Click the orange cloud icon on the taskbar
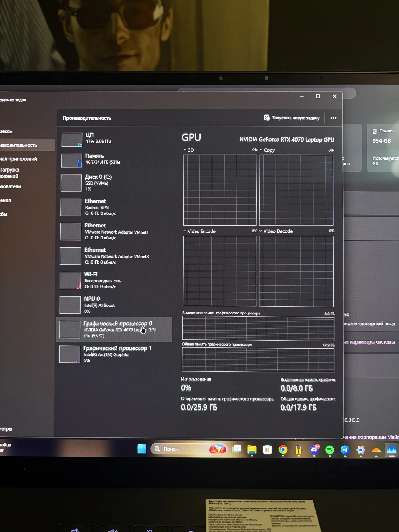 (376, 450)
